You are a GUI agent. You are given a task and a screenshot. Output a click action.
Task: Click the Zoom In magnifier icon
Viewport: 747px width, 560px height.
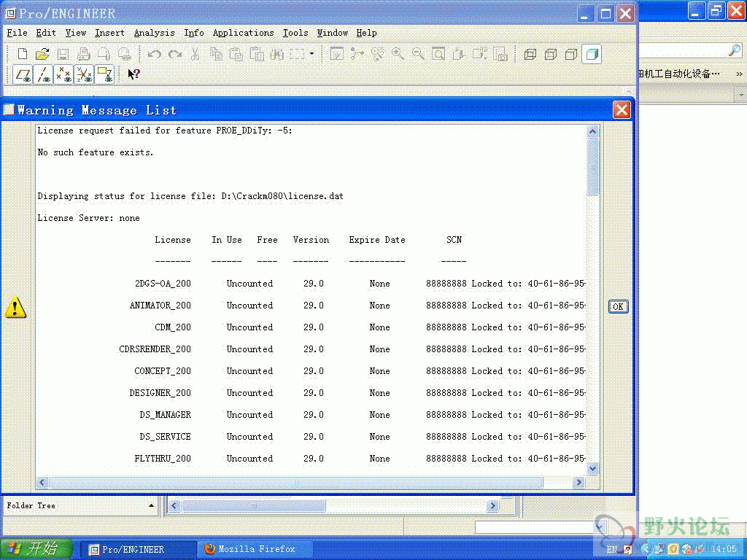click(x=398, y=54)
